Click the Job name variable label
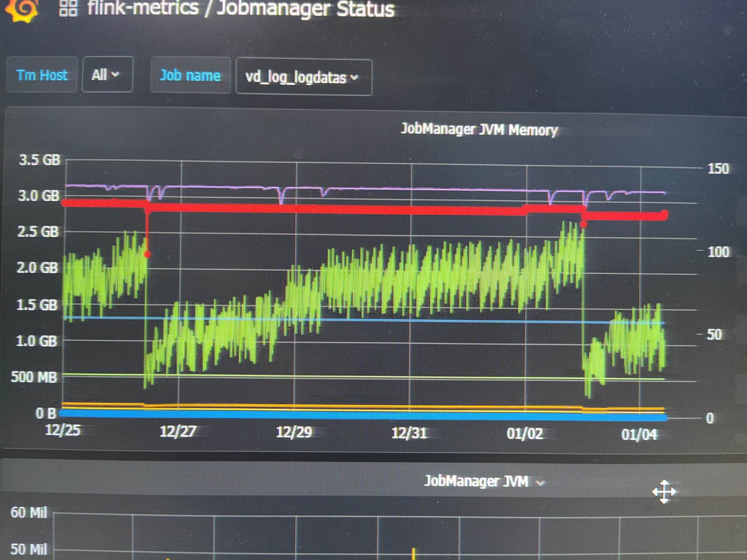The height and width of the screenshot is (560, 747). point(190,75)
